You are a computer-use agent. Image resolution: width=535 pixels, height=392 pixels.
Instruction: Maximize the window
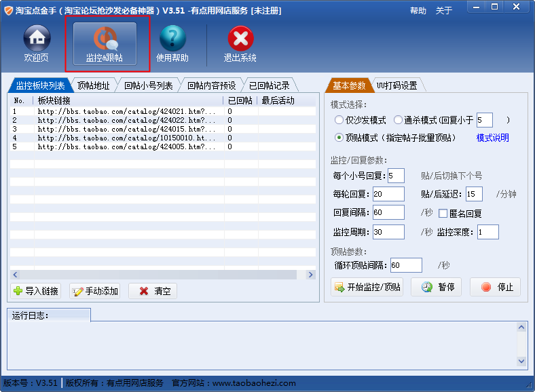click(494, 7)
